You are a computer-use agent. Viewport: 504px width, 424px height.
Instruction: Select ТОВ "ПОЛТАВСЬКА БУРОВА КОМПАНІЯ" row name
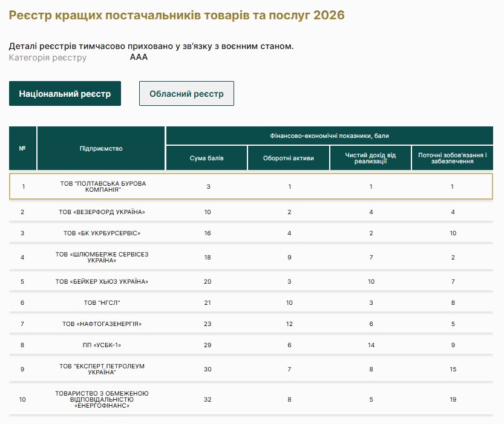(103, 187)
